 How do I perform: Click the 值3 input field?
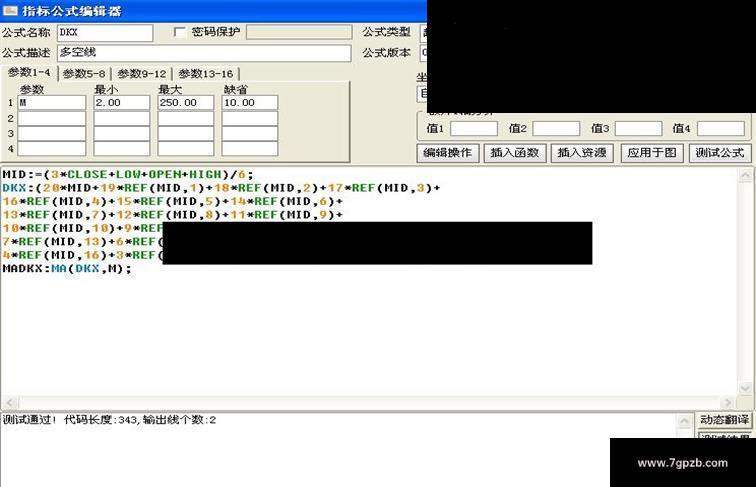pos(638,129)
